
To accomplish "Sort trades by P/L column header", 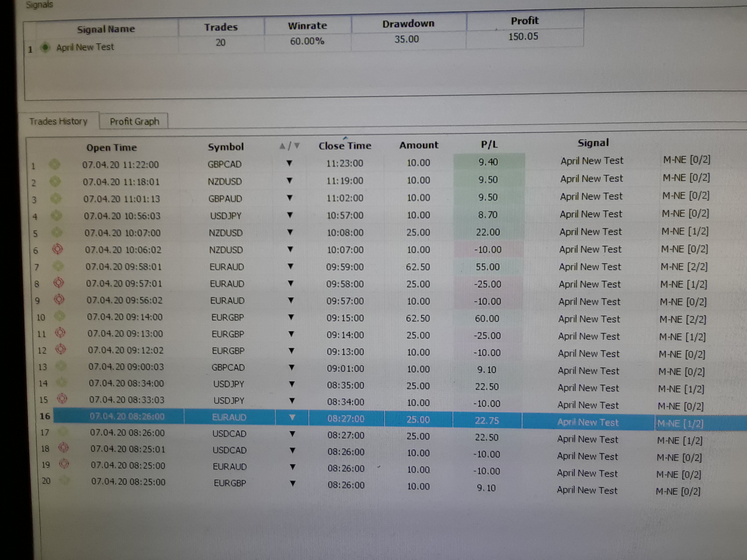I will click(489, 145).
